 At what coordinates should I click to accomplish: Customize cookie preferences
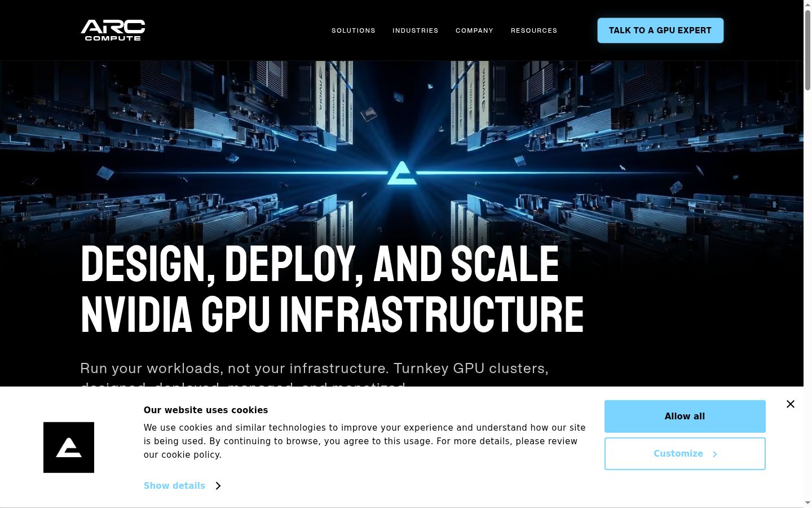pos(685,454)
